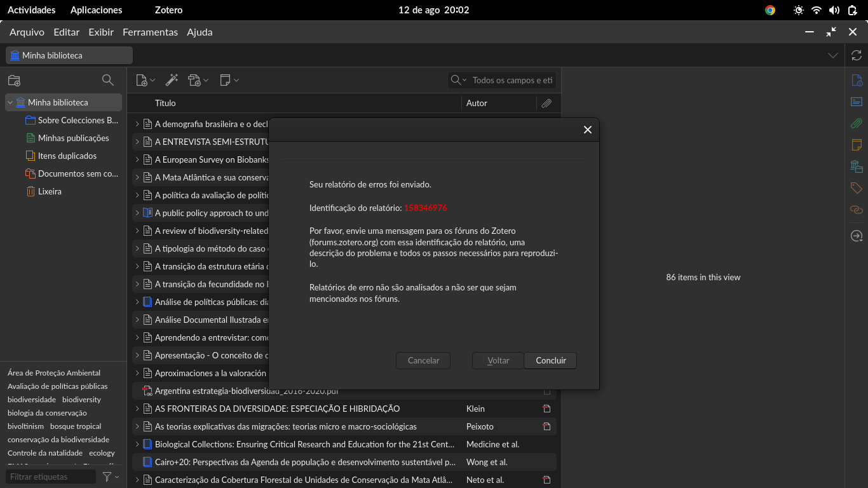Click report ID 158346976
Image resolution: width=868 pixels, height=488 pixels.
tap(426, 208)
